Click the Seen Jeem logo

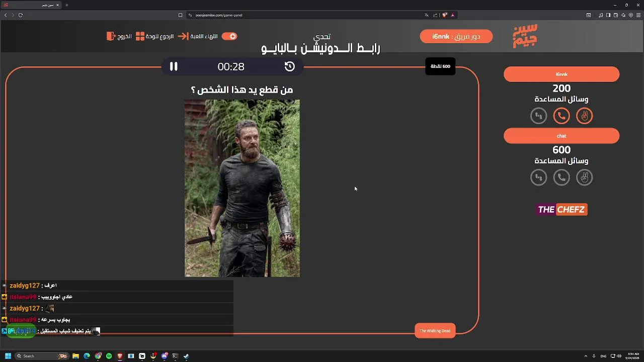point(525,36)
